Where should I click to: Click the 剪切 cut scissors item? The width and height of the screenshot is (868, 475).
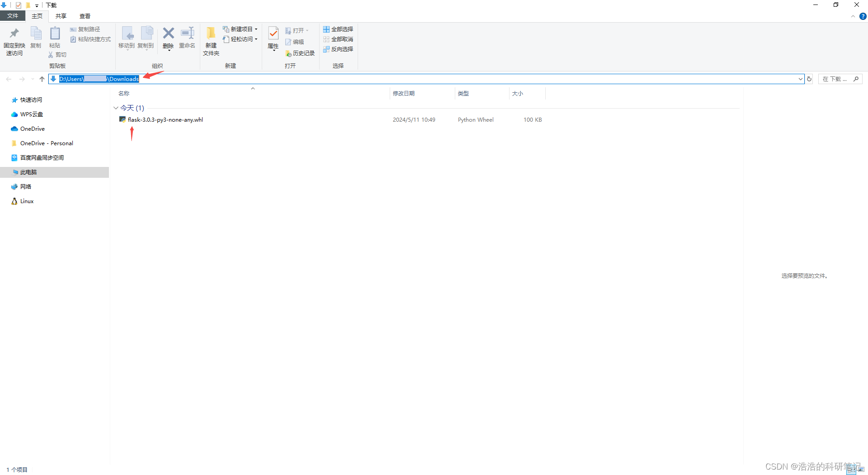(57, 55)
